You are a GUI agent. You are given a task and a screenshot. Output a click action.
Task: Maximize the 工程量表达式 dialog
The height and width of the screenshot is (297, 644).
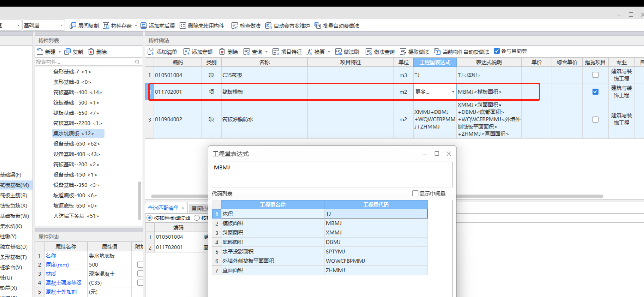pyautogui.click(x=437, y=154)
